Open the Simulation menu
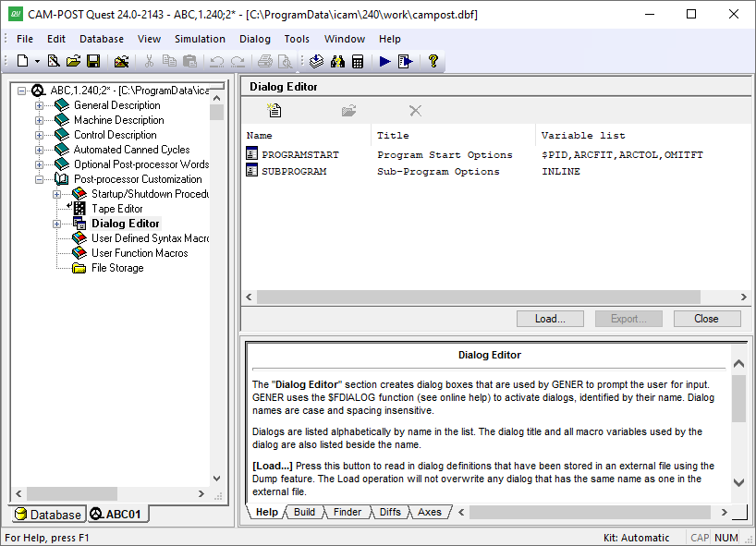This screenshot has height=546, width=756. 200,39
